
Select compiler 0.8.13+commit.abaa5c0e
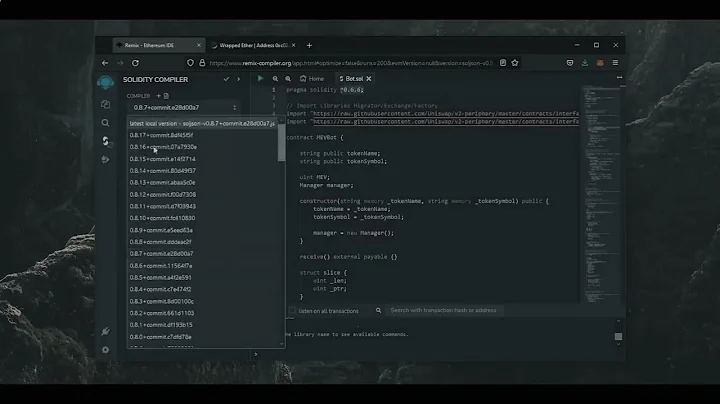pos(202,183)
